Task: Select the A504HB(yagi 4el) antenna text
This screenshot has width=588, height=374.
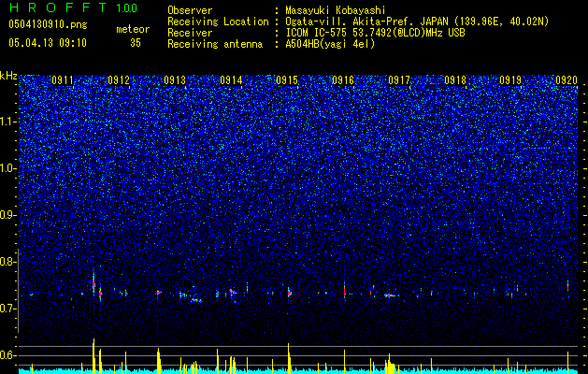Action: click(x=330, y=44)
